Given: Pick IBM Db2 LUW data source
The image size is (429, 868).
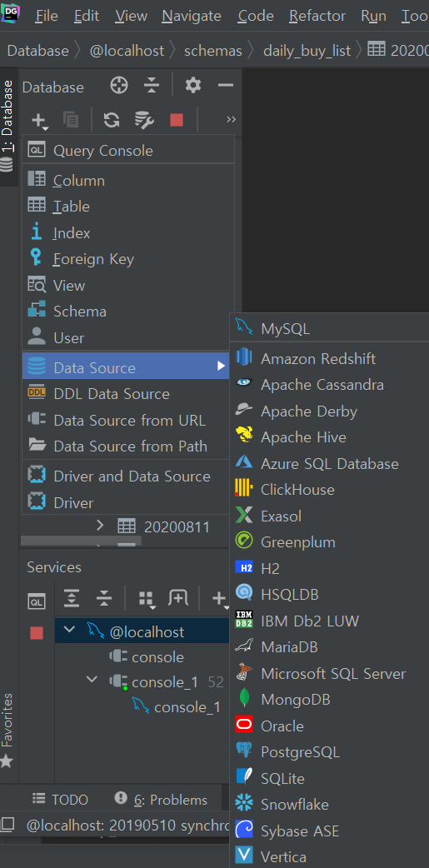Looking at the screenshot, I should [x=329, y=621].
